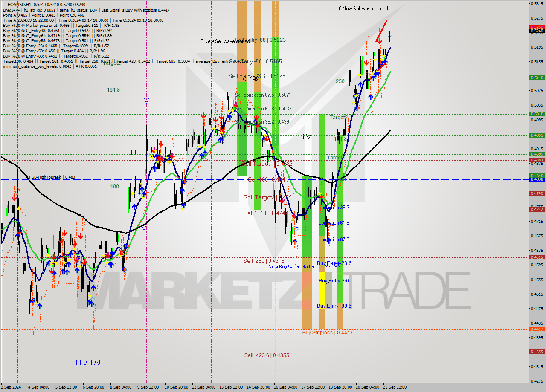The image size is (546, 392).
Task: Click the Sell 423.6 | 0.4355 label
Action: pyautogui.click(x=267, y=355)
